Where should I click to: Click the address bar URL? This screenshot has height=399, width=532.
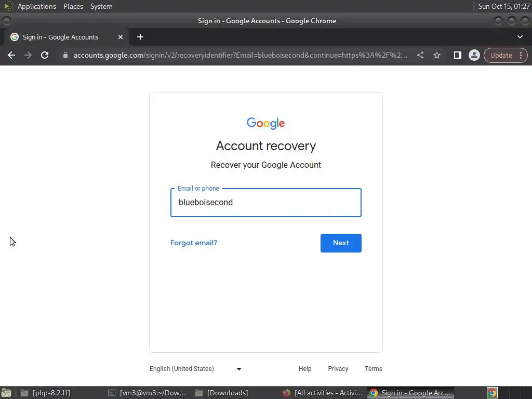coord(240,55)
